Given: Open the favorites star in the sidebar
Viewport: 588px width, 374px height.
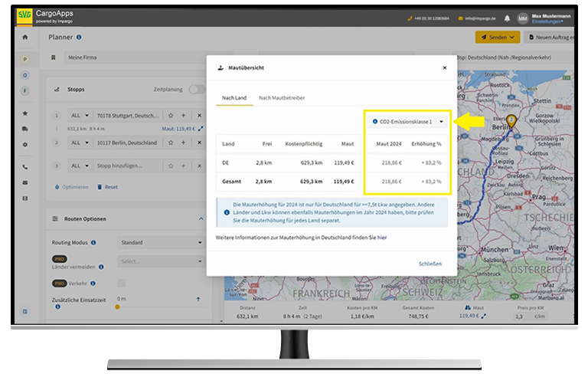Looking at the screenshot, I should (x=25, y=113).
